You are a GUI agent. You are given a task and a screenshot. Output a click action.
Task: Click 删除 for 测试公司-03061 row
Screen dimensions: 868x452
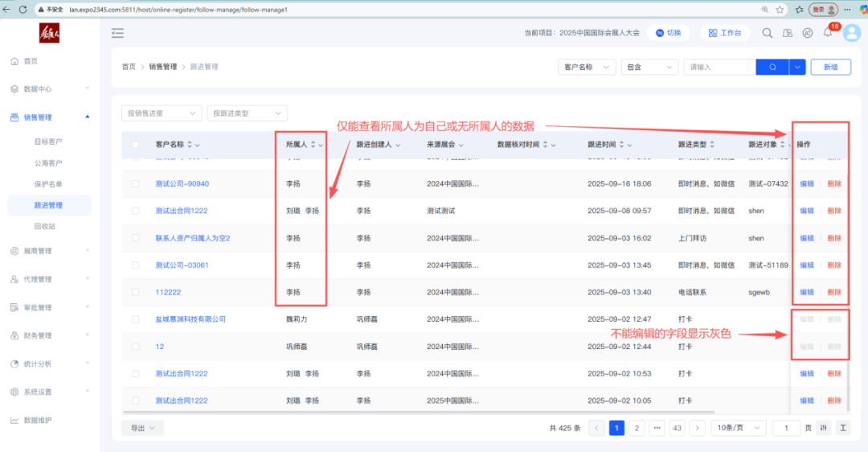click(x=834, y=265)
